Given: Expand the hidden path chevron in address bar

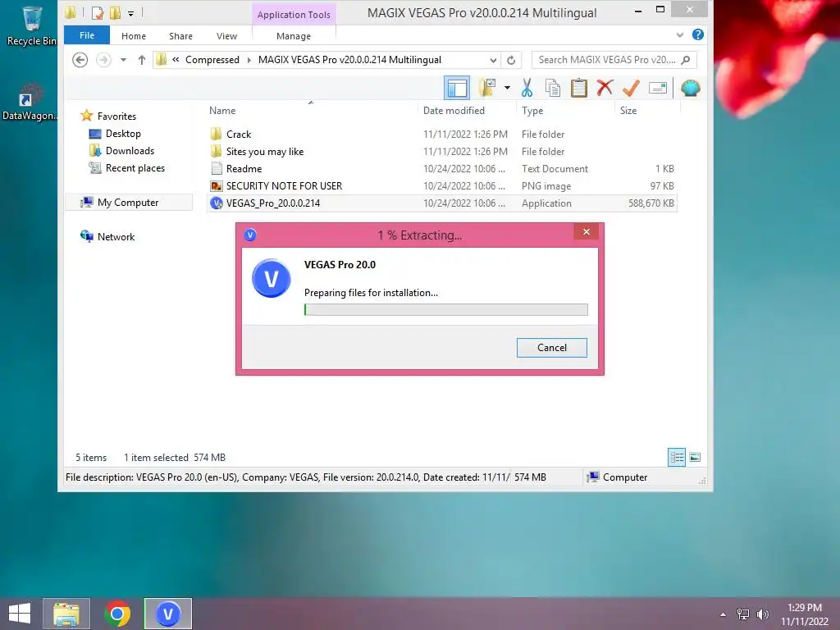Looking at the screenshot, I should click(176, 60).
